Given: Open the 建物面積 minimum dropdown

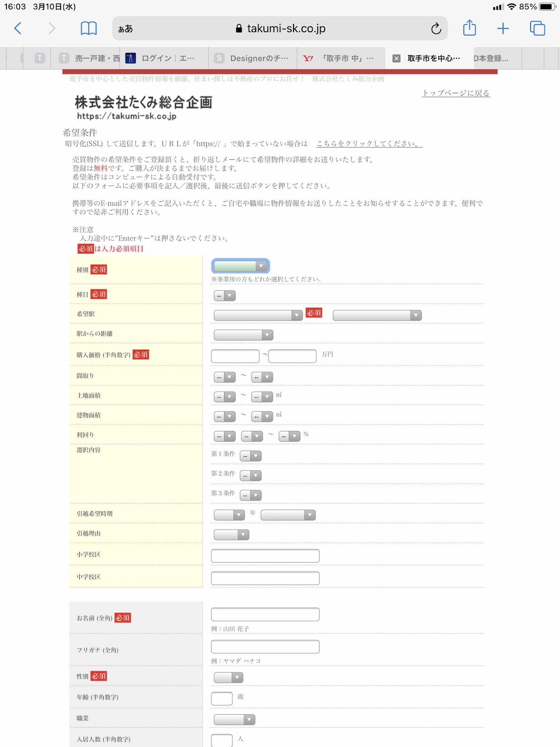Looking at the screenshot, I should point(224,416).
